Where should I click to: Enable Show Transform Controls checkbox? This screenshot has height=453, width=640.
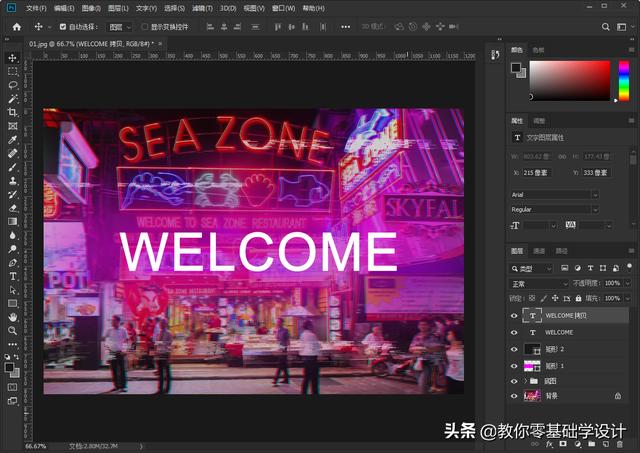[x=144, y=27]
